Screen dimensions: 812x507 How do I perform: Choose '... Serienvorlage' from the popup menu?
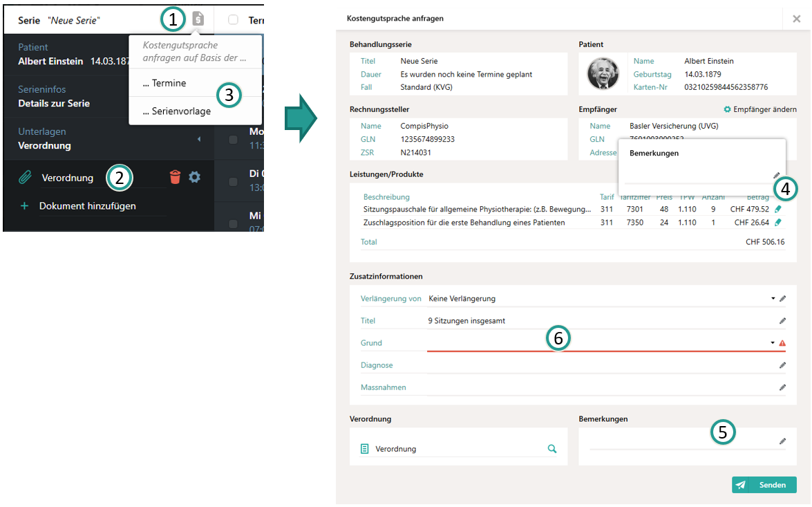pyautogui.click(x=177, y=111)
